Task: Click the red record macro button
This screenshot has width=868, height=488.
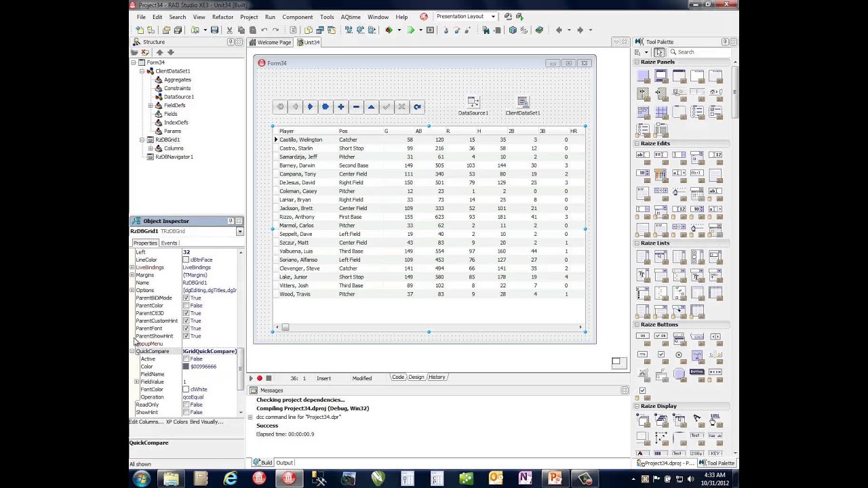Action: click(260, 378)
